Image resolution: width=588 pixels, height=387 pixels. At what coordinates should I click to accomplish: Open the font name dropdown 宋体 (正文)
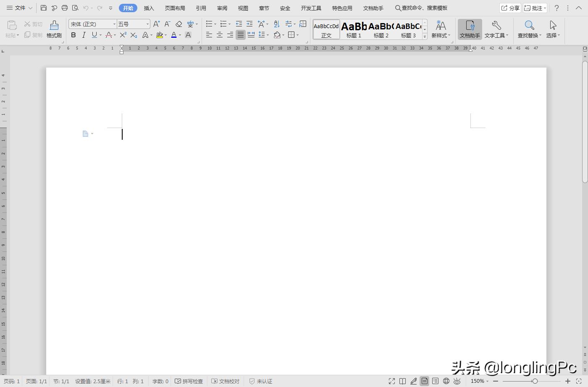click(92, 24)
